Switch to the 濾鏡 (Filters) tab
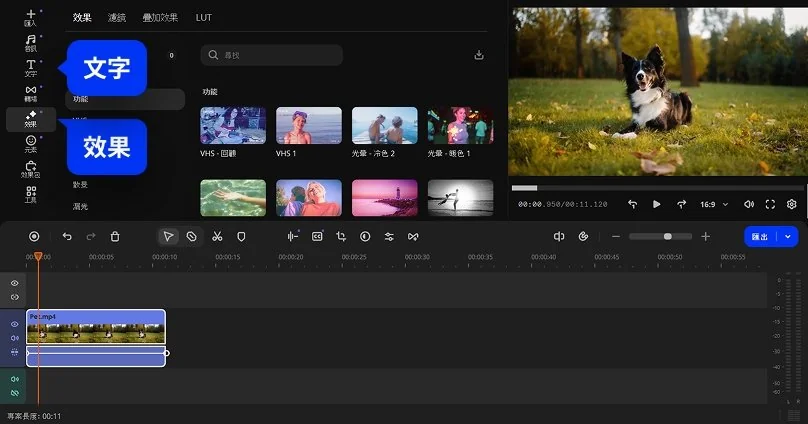 [117, 18]
